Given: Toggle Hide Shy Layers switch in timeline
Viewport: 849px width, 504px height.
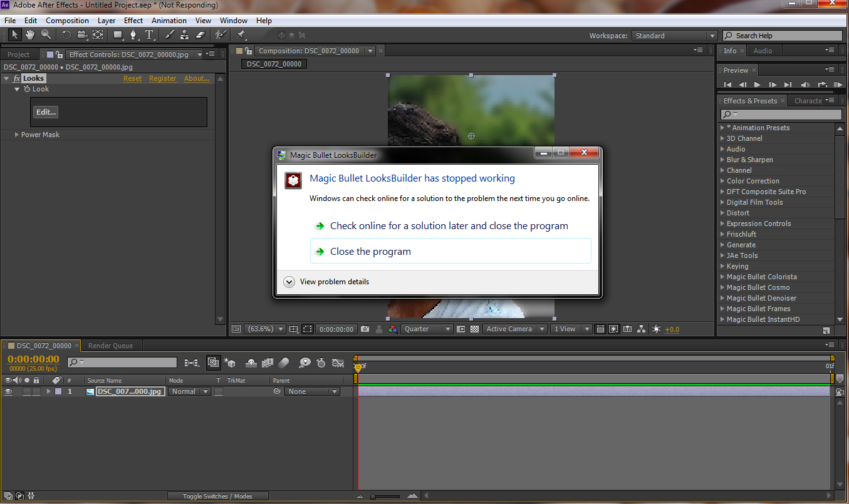Looking at the screenshot, I should pyautogui.click(x=251, y=363).
